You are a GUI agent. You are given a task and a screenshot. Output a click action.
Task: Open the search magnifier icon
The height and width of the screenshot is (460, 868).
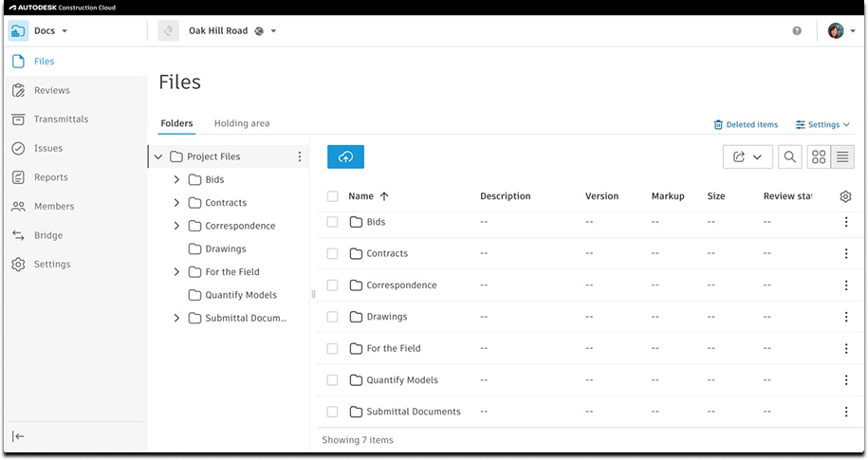(790, 157)
